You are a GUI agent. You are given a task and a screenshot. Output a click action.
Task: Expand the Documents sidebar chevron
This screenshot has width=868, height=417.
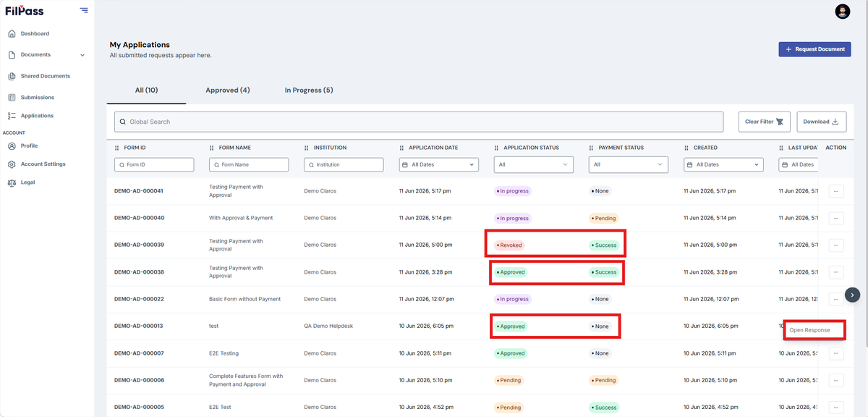(x=82, y=55)
